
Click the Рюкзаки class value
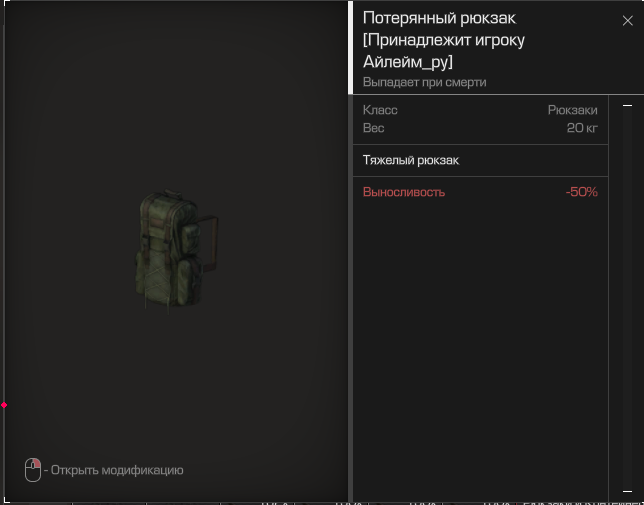[573, 110]
